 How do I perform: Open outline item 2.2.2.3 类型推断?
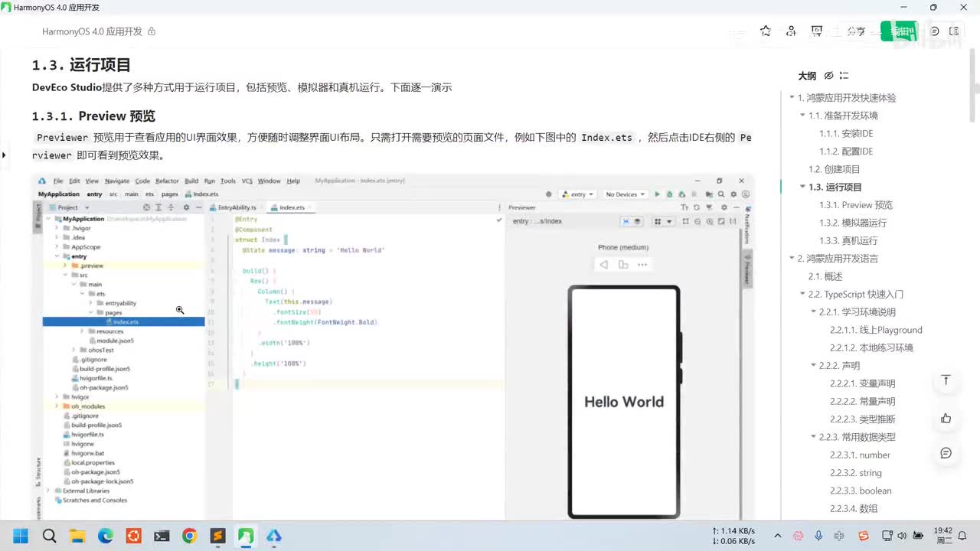click(x=863, y=419)
